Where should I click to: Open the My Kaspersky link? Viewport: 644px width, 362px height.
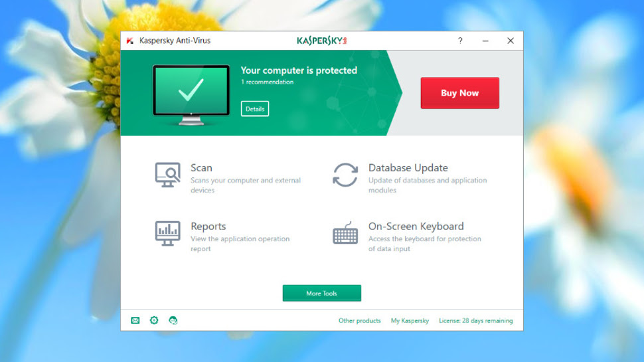410,321
